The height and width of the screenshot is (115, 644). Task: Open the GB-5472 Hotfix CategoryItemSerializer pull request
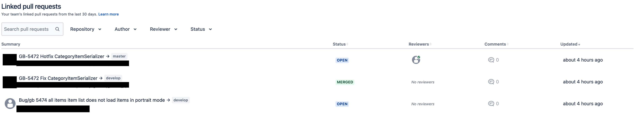pyautogui.click(x=62, y=56)
